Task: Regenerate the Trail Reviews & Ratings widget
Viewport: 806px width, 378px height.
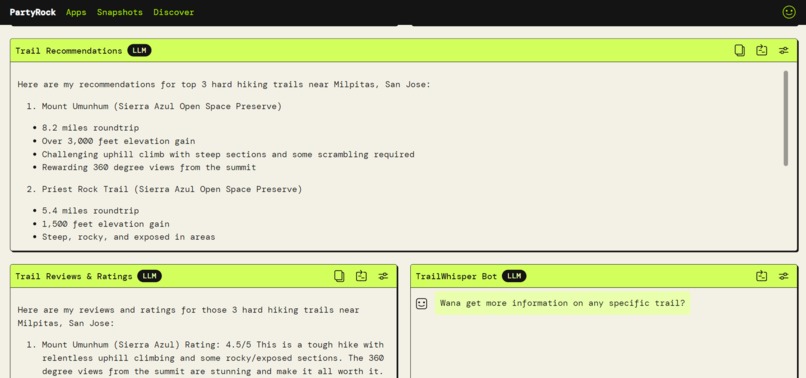Action: point(361,276)
